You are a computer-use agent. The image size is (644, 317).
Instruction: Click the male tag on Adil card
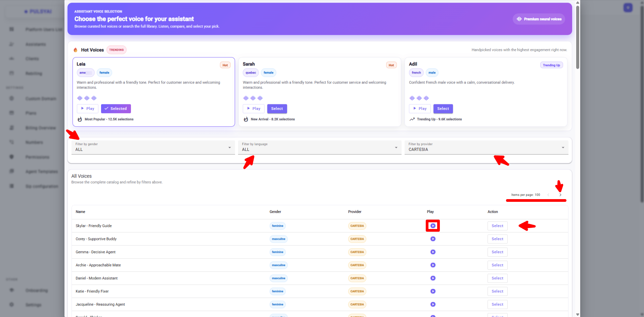tap(432, 73)
